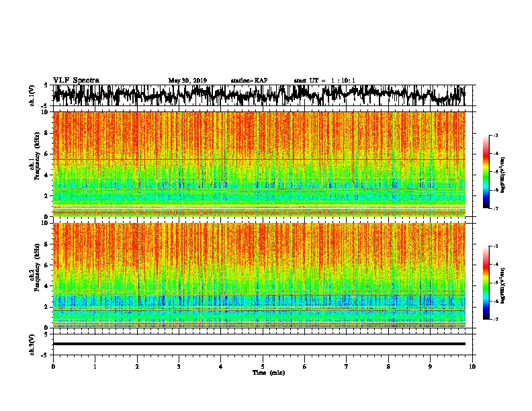Click the "VLF Spectra" plot title
532x411 pixels.
tap(76, 80)
